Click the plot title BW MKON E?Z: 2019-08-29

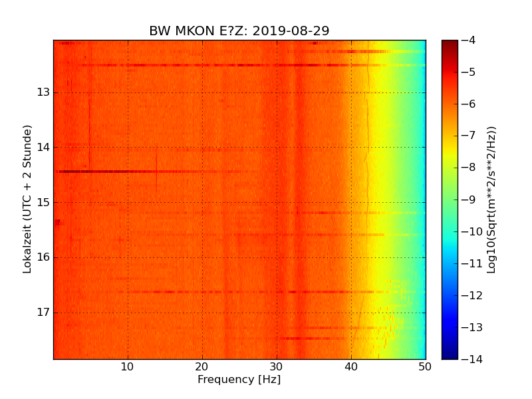[239, 31]
